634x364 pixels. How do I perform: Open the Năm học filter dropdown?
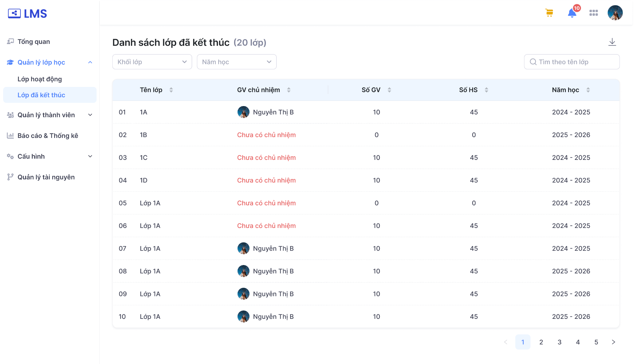click(237, 62)
